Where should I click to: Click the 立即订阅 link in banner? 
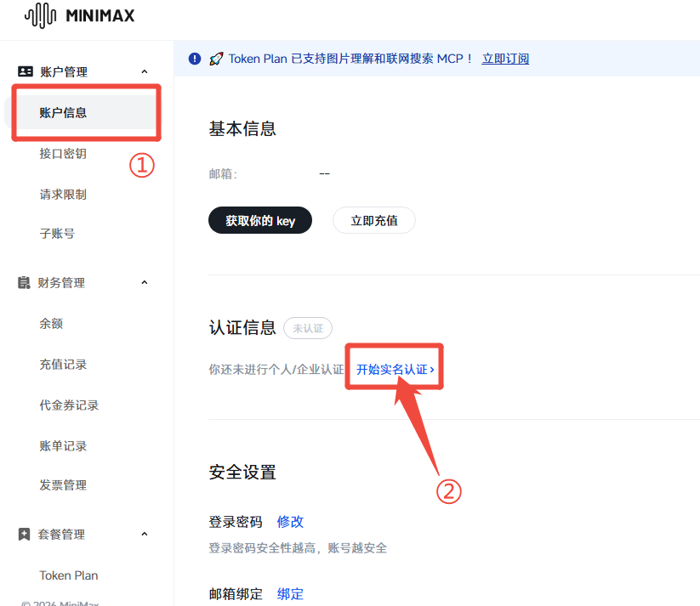click(x=505, y=59)
